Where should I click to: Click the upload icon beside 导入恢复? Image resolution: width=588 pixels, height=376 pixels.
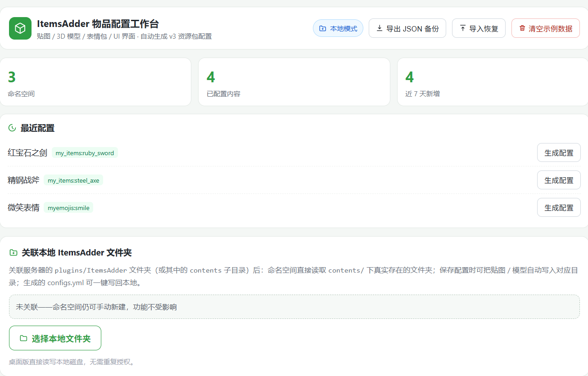[462, 28]
